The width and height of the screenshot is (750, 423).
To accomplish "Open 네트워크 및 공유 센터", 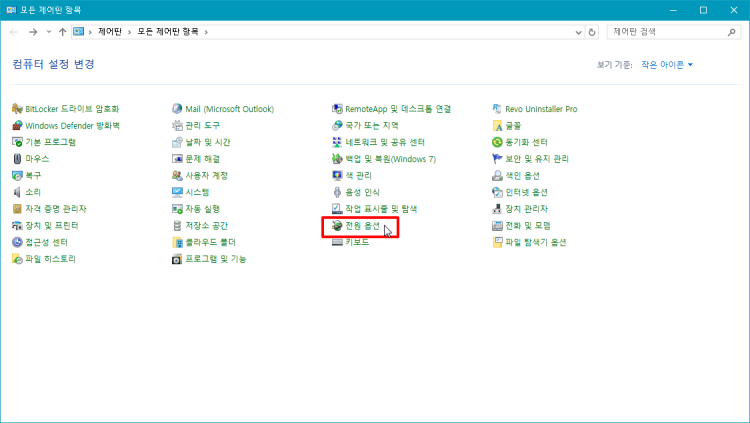I will coord(384,142).
